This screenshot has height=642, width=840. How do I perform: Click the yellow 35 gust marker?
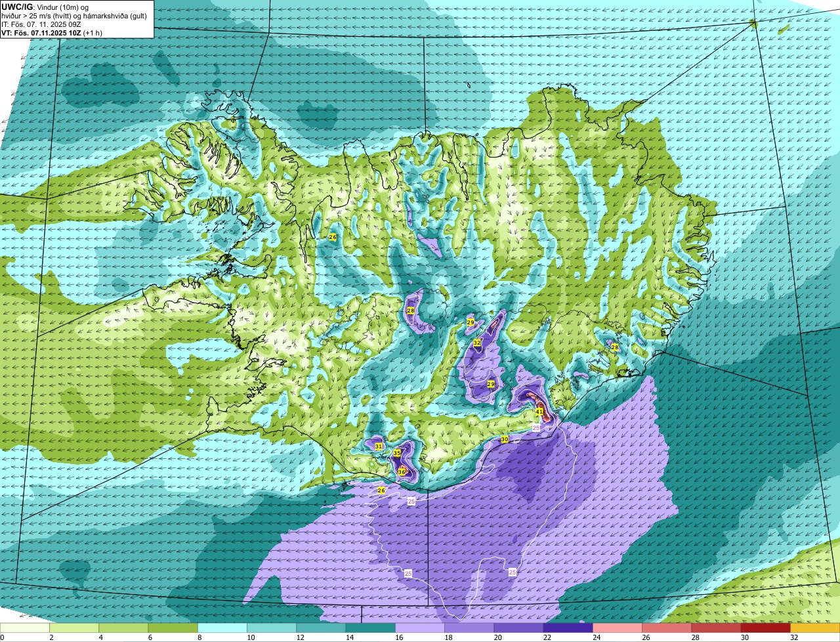click(397, 453)
